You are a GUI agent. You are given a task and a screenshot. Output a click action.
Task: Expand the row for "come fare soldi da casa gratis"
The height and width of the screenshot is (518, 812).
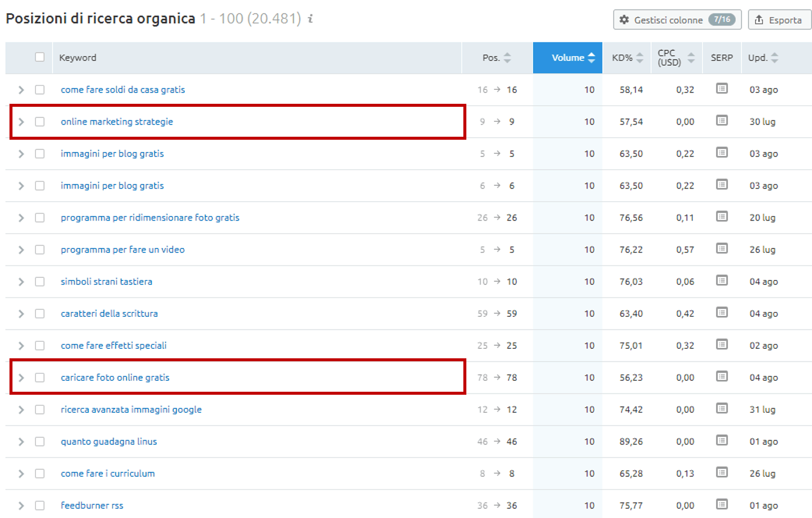point(21,89)
